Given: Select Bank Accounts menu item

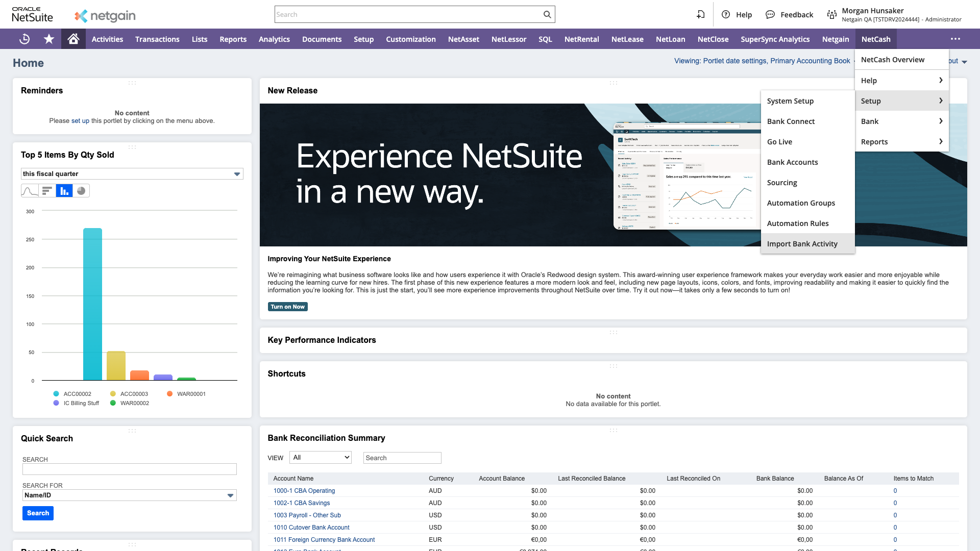Looking at the screenshot, I should [x=807, y=162].
